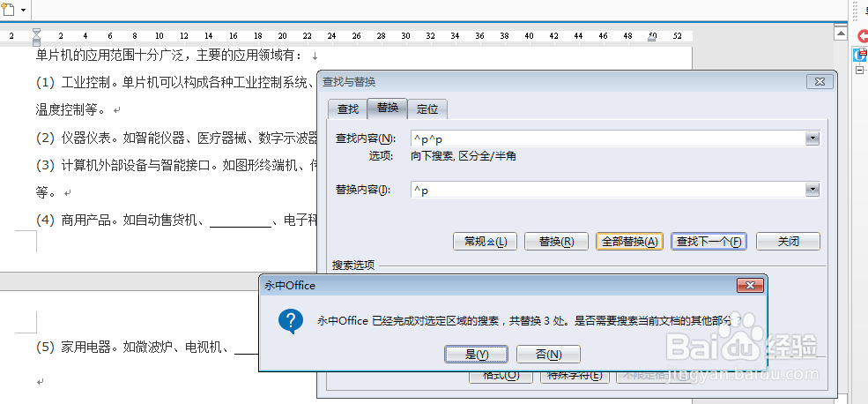868x404 pixels.
Task: Click the blue icon in right sidebar
Action: 860,55
